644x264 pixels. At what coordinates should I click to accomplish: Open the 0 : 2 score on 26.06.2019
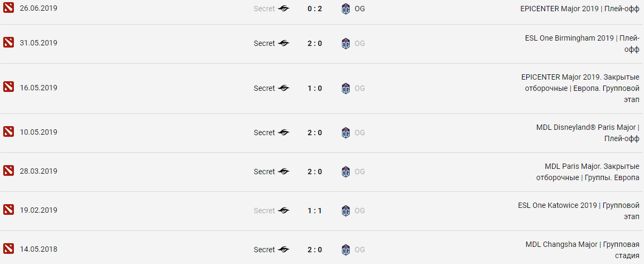pyautogui.click(x=315, y=9)
